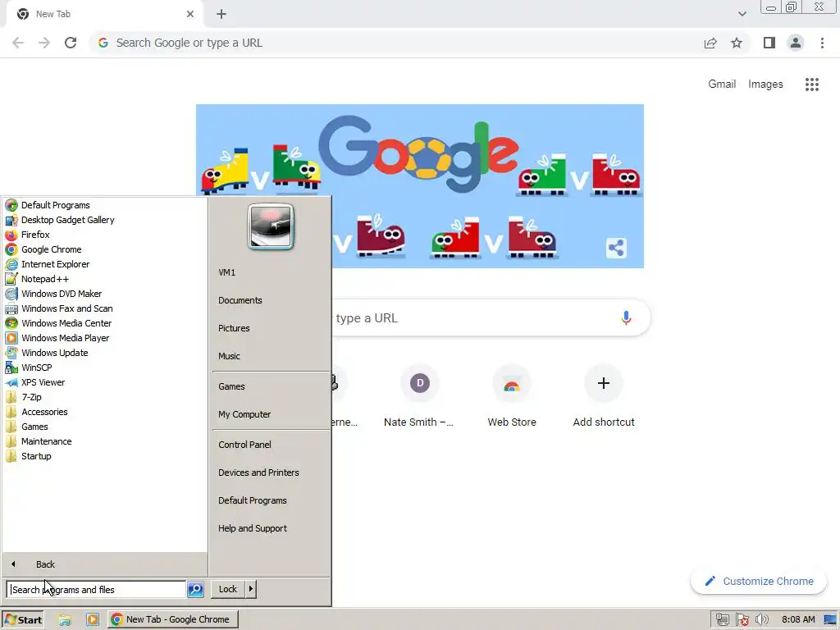840x630 pixels.
Task: Reload the page in Chrome
Action: 71,43
